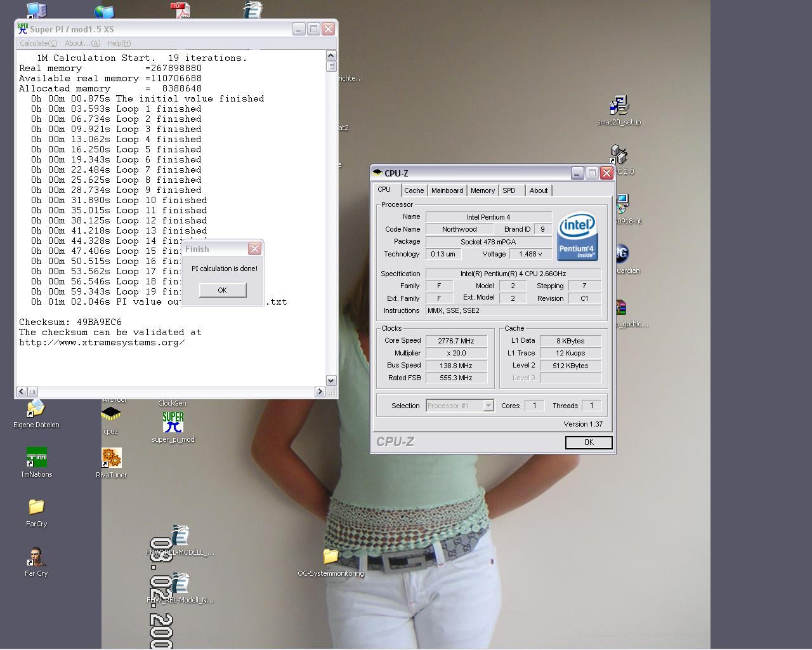Click the Bus Speed value 138.8 MHz

click(x=456, y=366)
